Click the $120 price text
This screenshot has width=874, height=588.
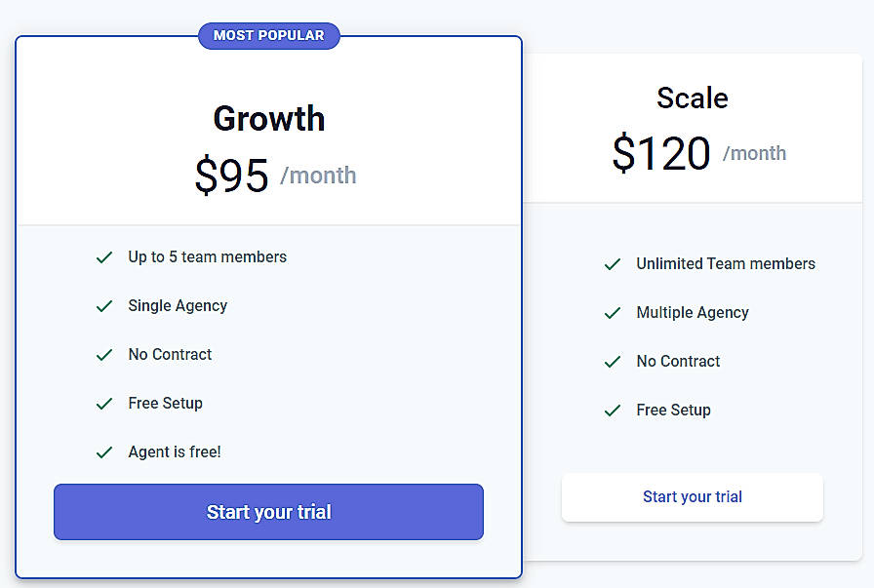tap(662, 153)
